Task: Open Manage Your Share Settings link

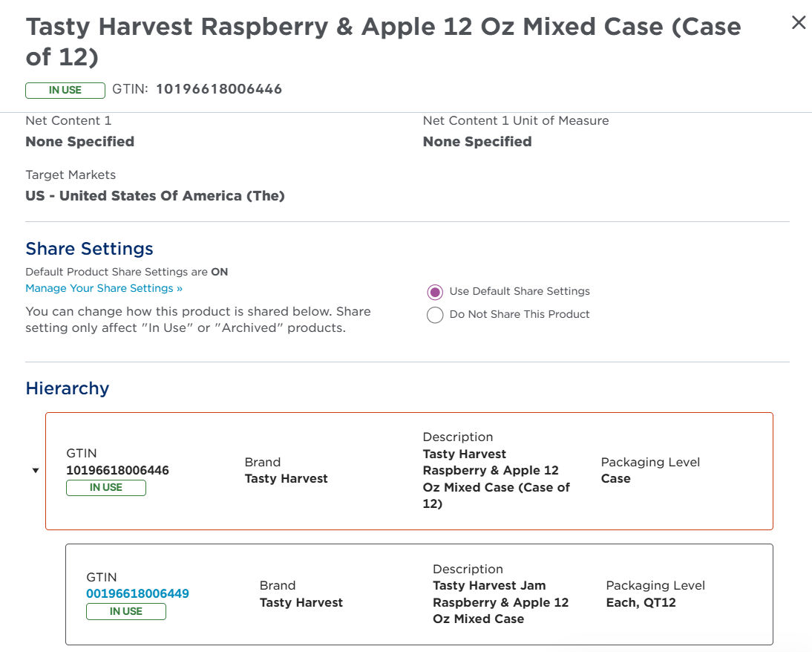Action: (104, 288)
